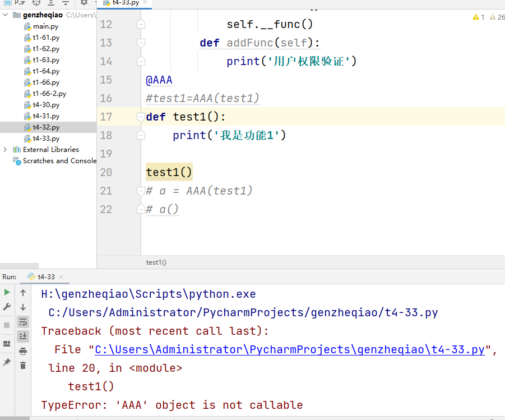This screenshot has height=420, width=505.
Task: Open t4-30.py file
Action: 46,105
